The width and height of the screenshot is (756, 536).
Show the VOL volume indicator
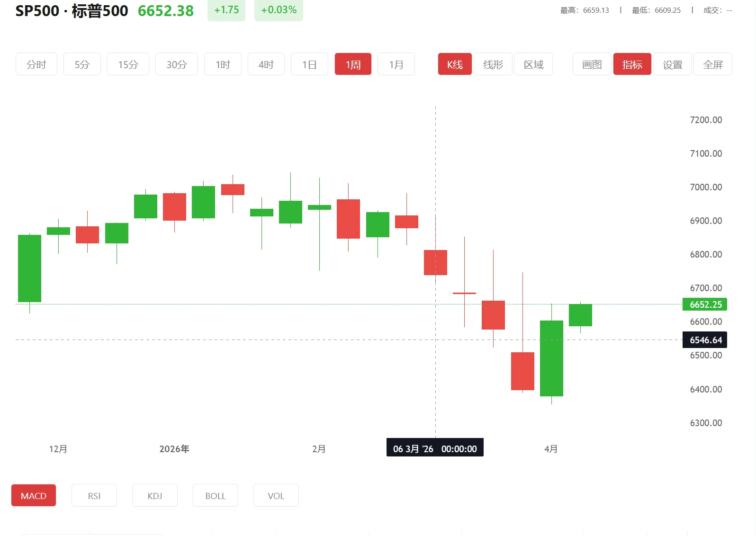tap(276, 496)
